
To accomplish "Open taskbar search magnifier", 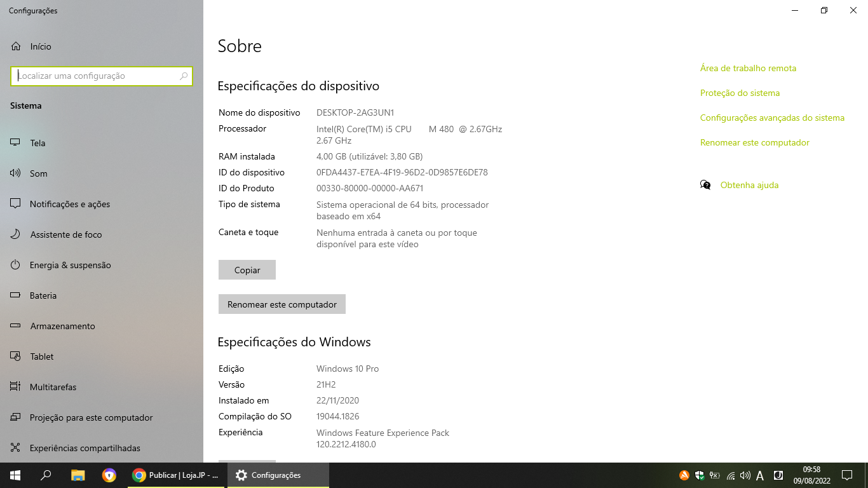I will point(46,475).
